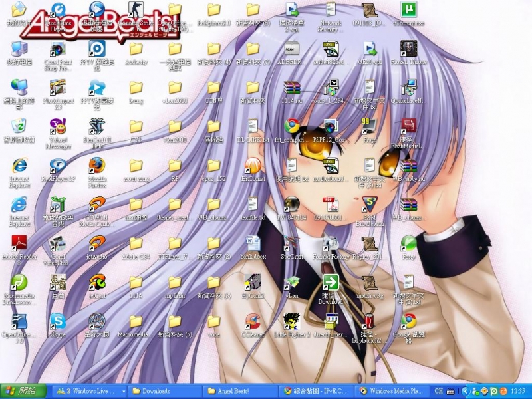Select the StarCraft desktop shortcut
The width and height of the screenshot is (532, 399).
[292, 243]
